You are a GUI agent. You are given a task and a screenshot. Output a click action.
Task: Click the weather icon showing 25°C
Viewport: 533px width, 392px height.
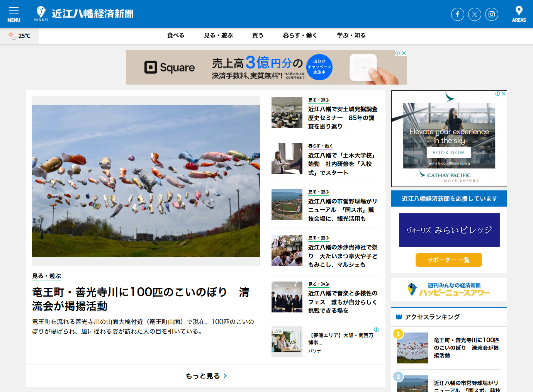[11, 36]
